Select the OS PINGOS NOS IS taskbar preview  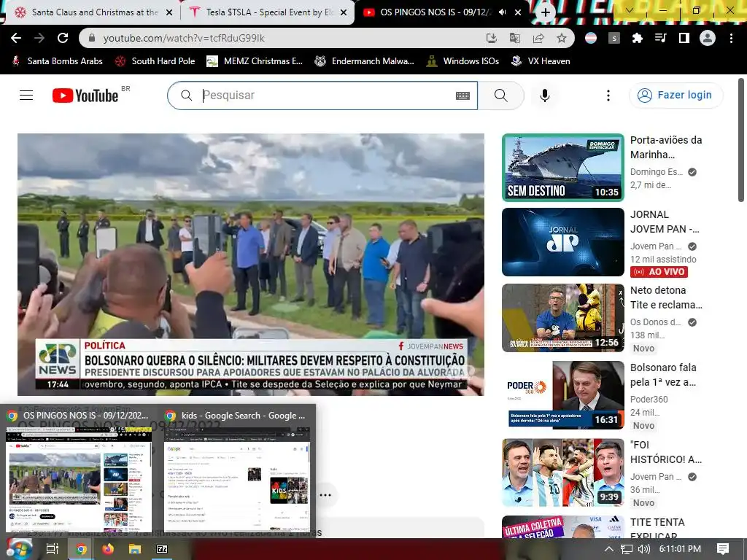tap(79, 472)
